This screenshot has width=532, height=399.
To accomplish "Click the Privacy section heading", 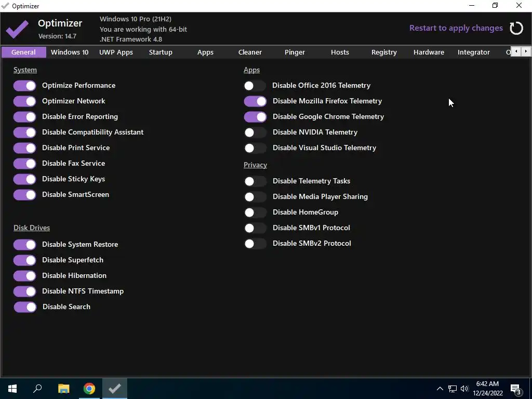I will [x=255, y=165].
